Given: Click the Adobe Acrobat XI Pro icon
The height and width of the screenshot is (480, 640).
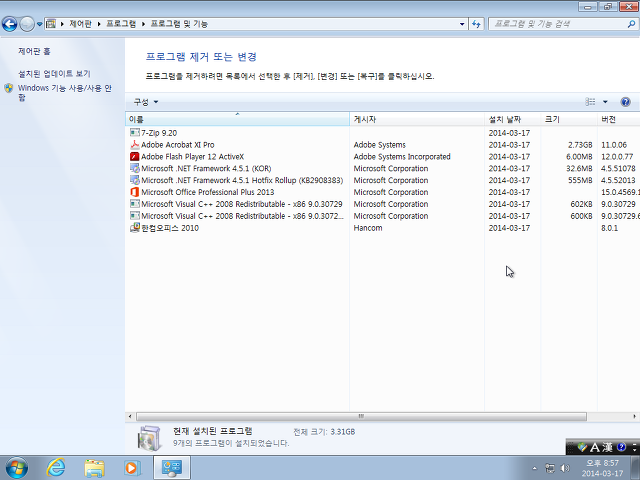Looking at the screenshot, I should coord(134,144).
